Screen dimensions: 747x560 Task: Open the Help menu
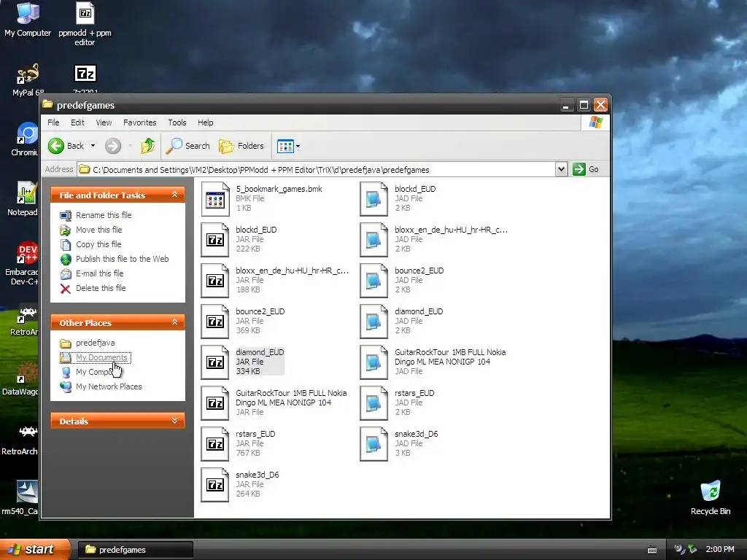pos(205,122)
